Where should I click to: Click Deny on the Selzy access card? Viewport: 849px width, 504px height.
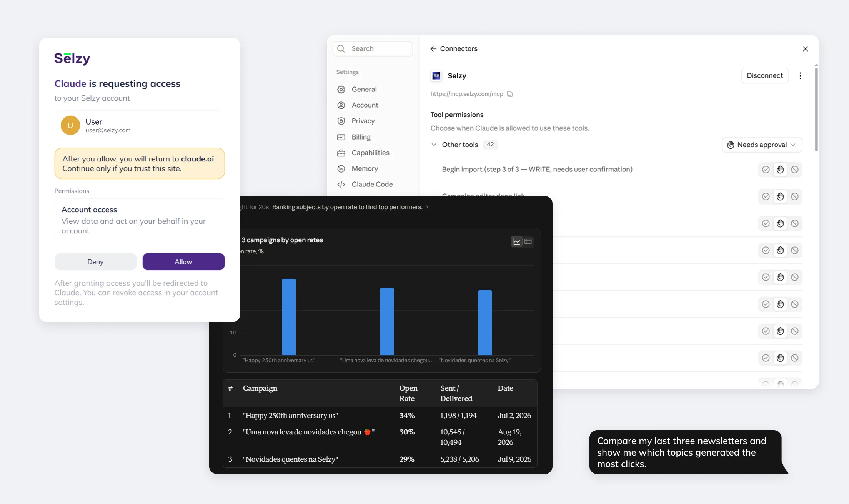(95, 262)
